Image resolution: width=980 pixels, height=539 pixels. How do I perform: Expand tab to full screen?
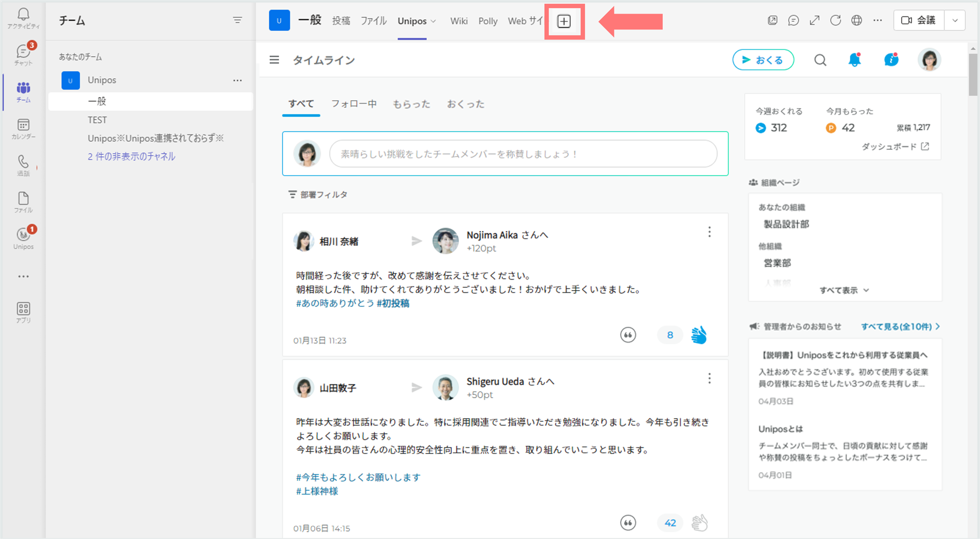tap(814, 20)
